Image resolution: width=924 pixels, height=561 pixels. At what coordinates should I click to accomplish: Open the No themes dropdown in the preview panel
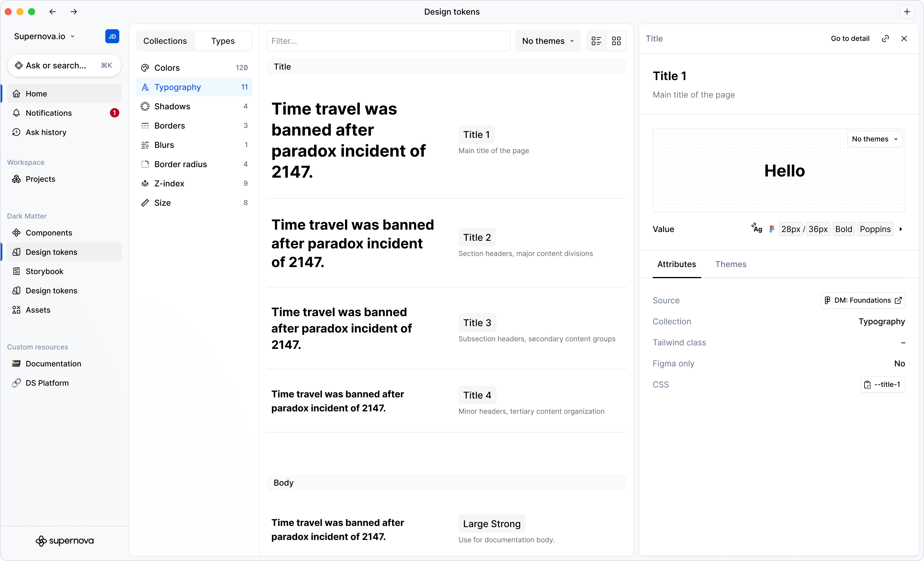pyautogui.click(x=875, y=139)
